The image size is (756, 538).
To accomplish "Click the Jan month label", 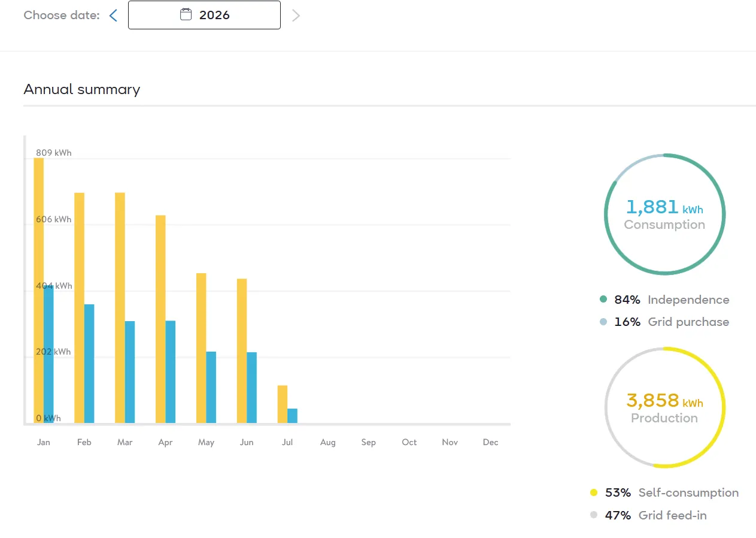I will [x=44, y=442].
